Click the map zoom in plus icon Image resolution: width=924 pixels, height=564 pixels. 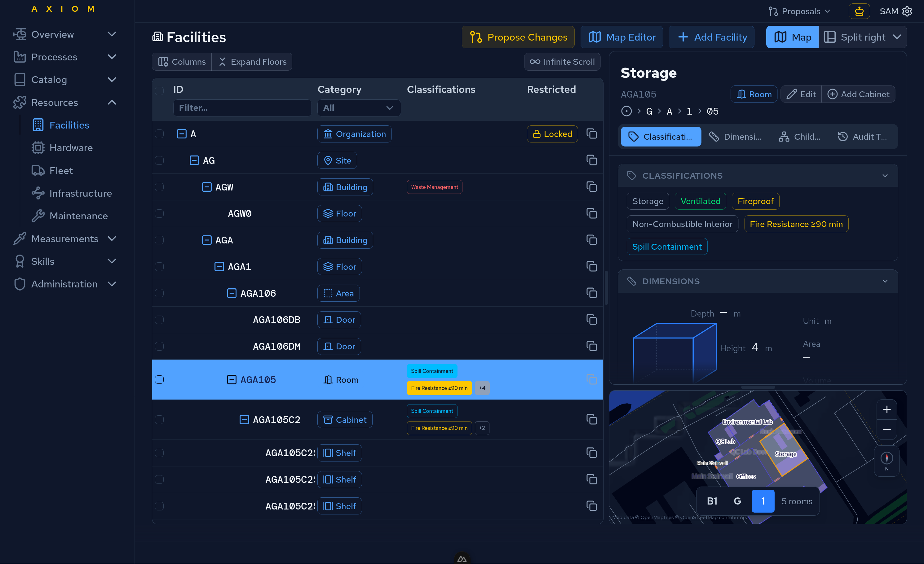click(886, 409)
